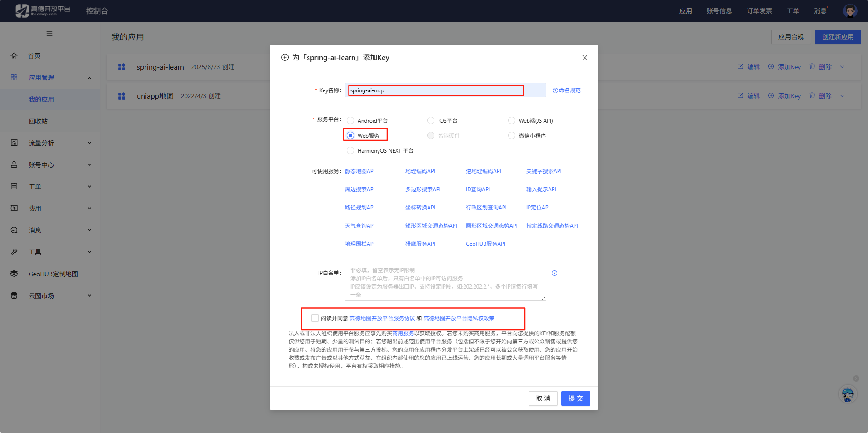Click the Amap open platform logo
868x433 pixels.
pyautogui.click(x=43, y=10)
